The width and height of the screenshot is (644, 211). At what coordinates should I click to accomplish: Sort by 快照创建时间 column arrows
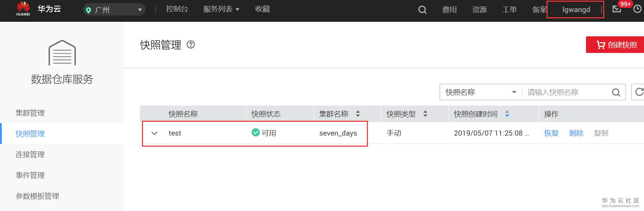[507, 114]
